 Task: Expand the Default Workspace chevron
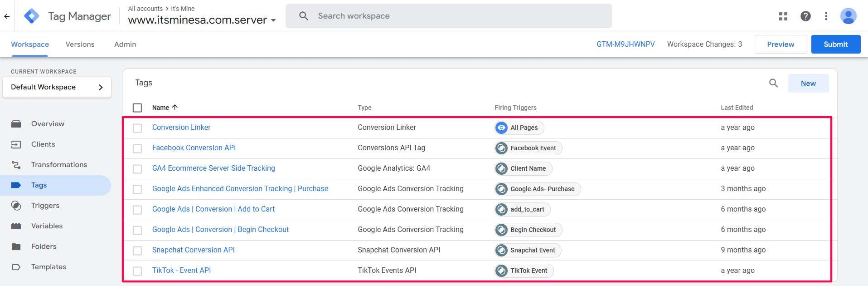pyautogui.click(x=101, y=87)
